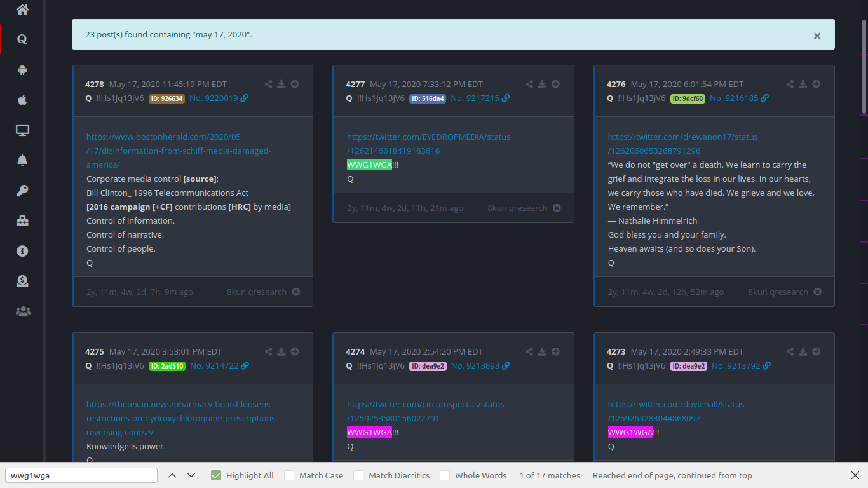This screenshot has width=868, height=488.
Task: Click the ID: dea9e2 badge in post 4274
Action: click(x=428, y=366)
